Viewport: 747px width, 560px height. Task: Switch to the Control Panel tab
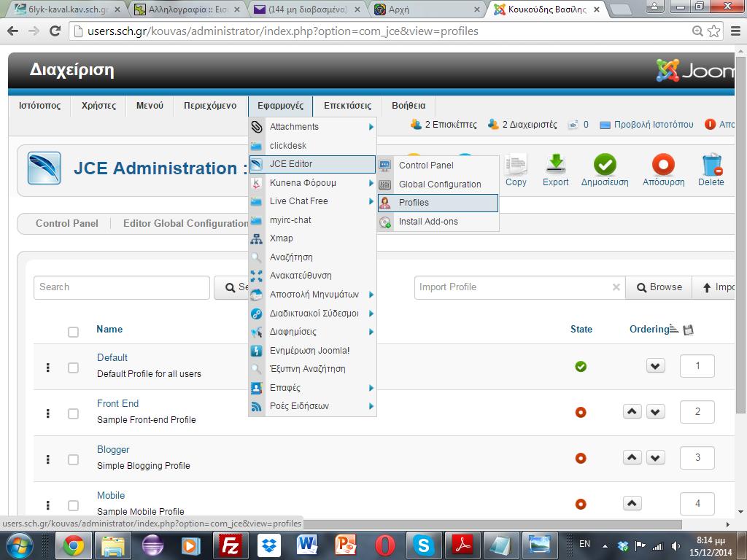coord(66,223)
